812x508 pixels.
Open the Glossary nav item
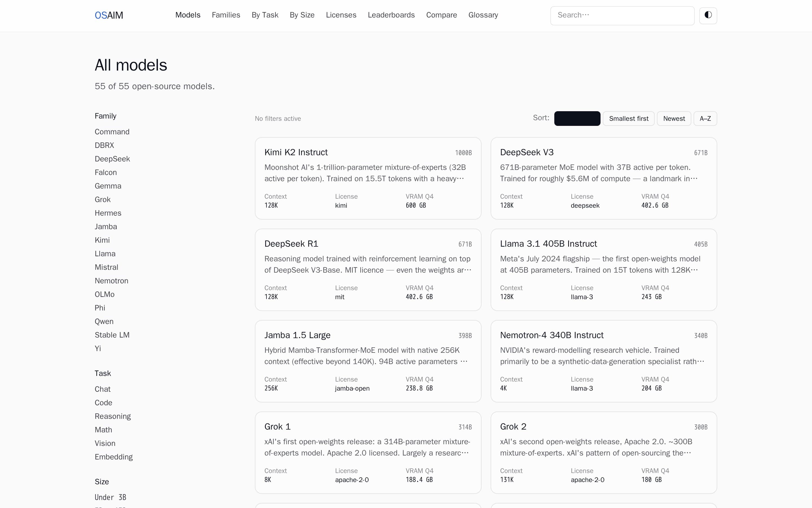click(x=483, y=15)
